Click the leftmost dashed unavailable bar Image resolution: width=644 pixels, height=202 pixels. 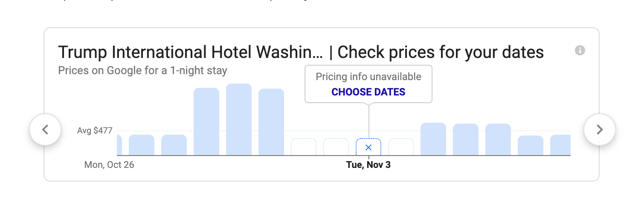tap(304, 147)
